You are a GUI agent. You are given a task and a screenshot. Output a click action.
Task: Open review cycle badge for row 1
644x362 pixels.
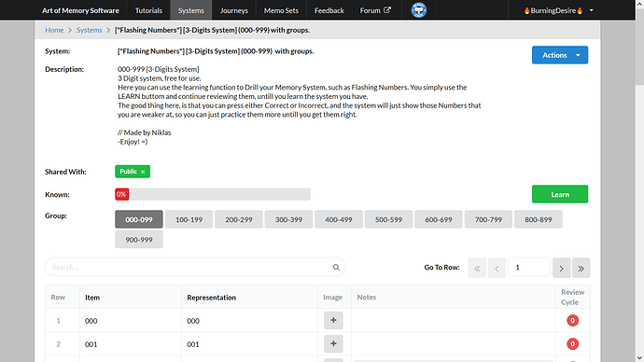coord(572,321)
